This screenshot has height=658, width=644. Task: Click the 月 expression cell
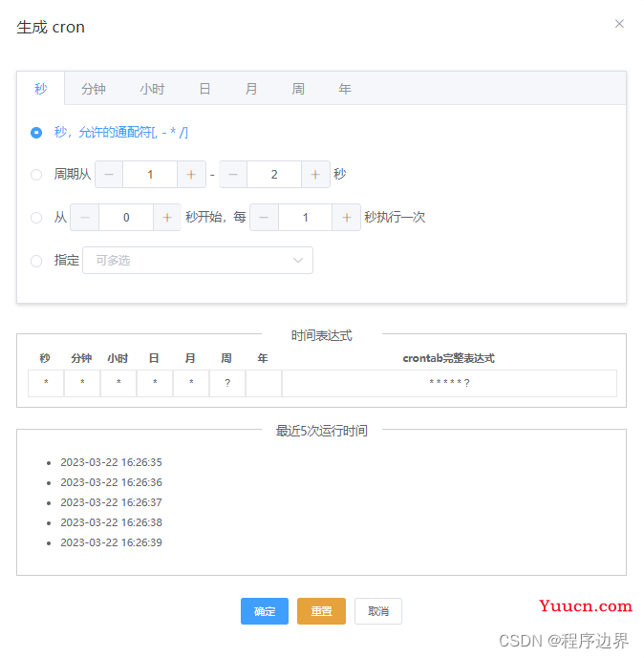(x=191, y=383)
